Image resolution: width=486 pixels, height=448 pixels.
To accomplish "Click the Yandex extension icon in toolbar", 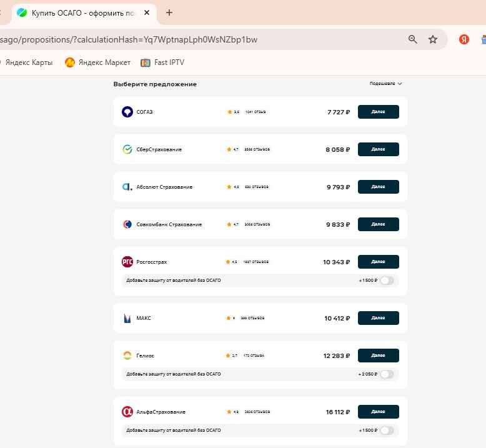I will tap(464, 39).
